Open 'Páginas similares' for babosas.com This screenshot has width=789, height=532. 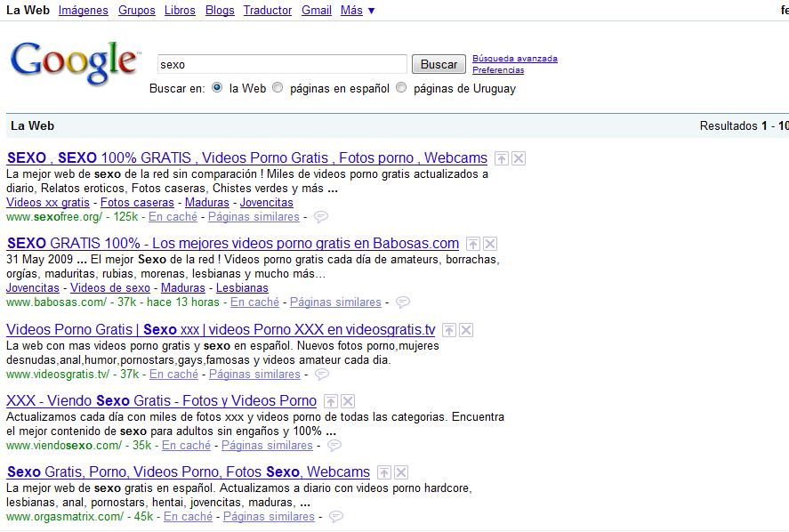pyautogui.click(x=335, y=302)
